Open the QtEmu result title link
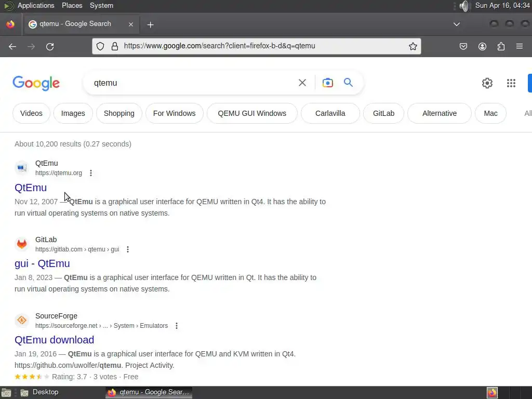 pyautogui.click(x=31, y=188)
